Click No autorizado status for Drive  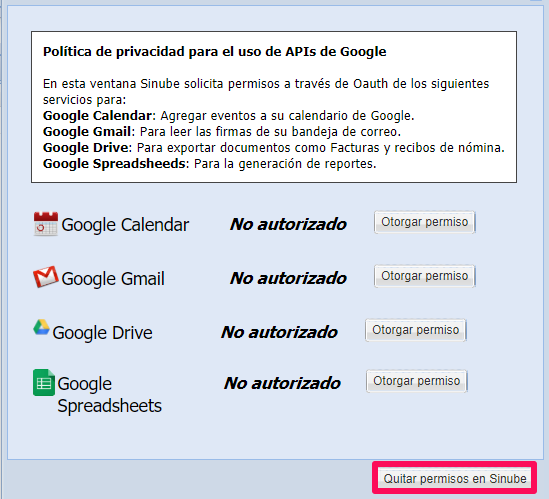pyautogui.click(x=279, y=332)
